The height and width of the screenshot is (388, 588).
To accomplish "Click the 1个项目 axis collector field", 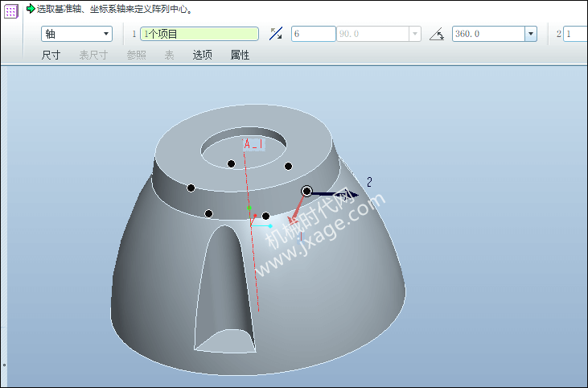I will (x=199, y=34).
